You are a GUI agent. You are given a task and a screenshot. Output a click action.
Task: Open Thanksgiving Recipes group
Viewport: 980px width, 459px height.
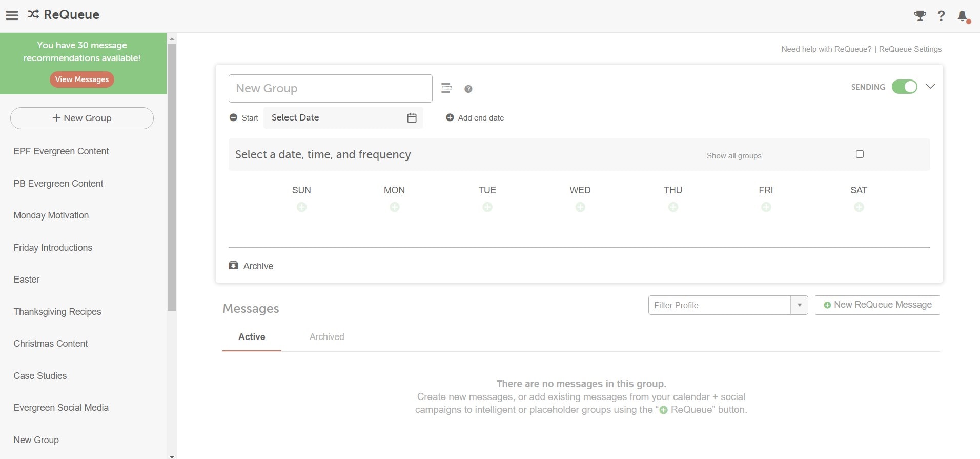click(57, 312)
